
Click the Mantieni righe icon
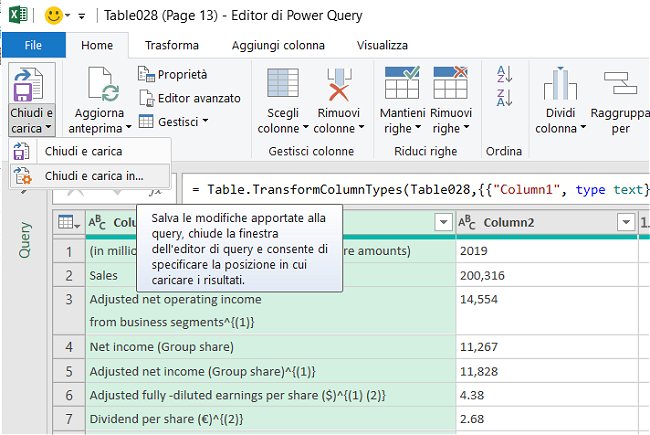402,83
